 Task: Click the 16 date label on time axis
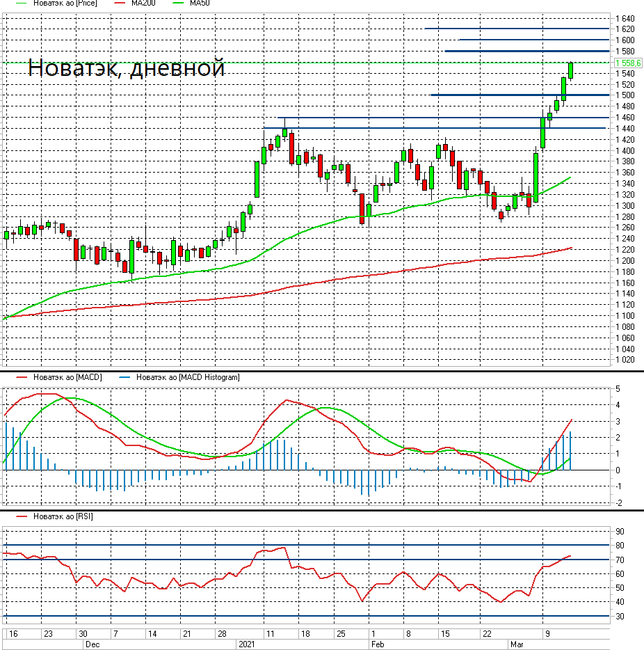[x=14, y=634]
